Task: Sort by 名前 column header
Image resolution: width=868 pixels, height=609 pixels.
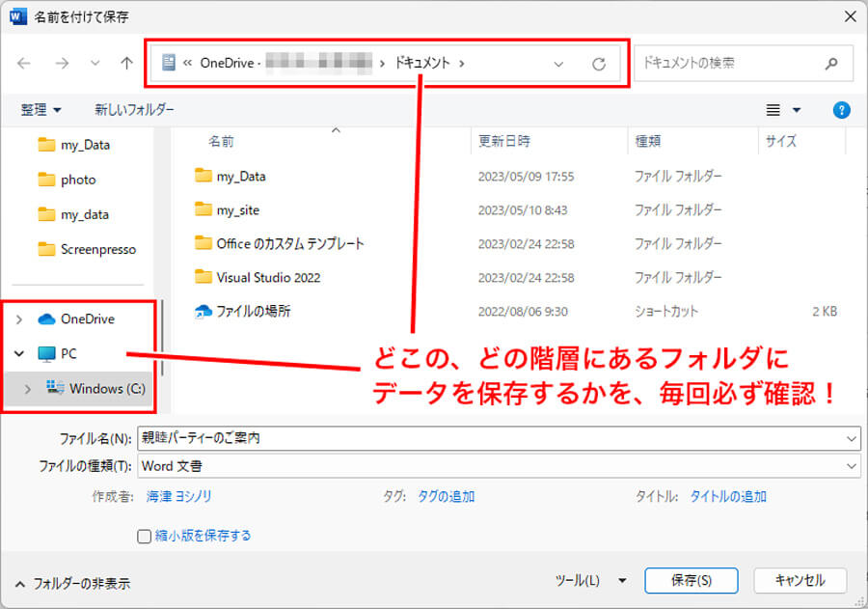Action: [x=222, y=141]
